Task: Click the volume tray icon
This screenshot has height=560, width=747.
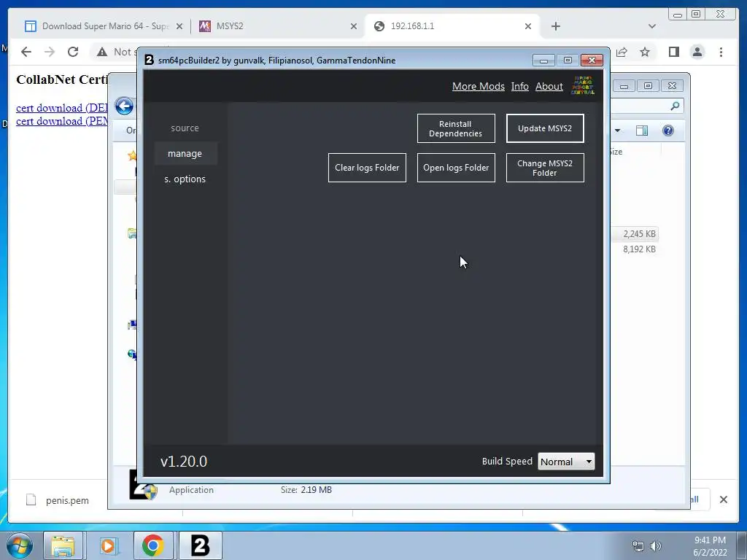Action: pyautogui.click(x=656, y=546)
